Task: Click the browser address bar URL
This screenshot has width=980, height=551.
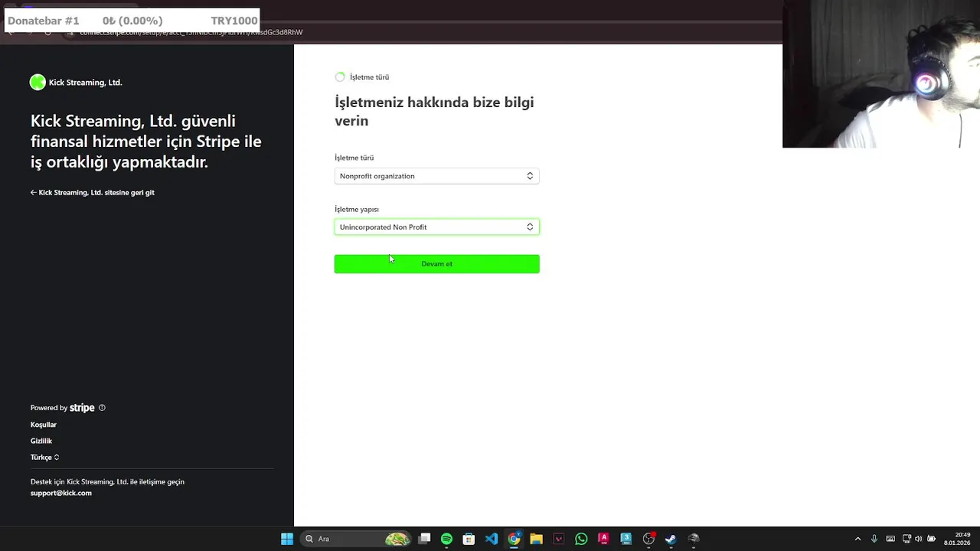Action: tap(191, 32)
